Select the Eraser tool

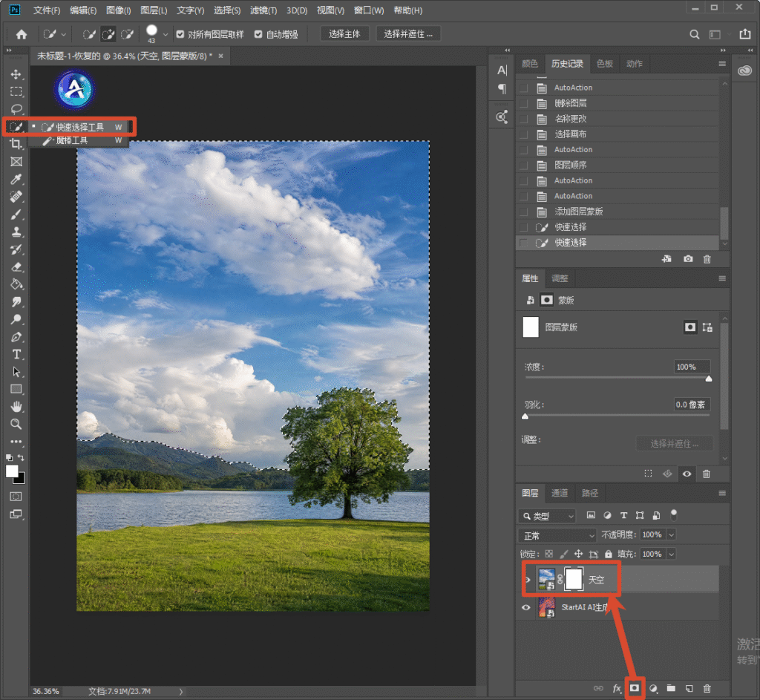coord(16,266)
